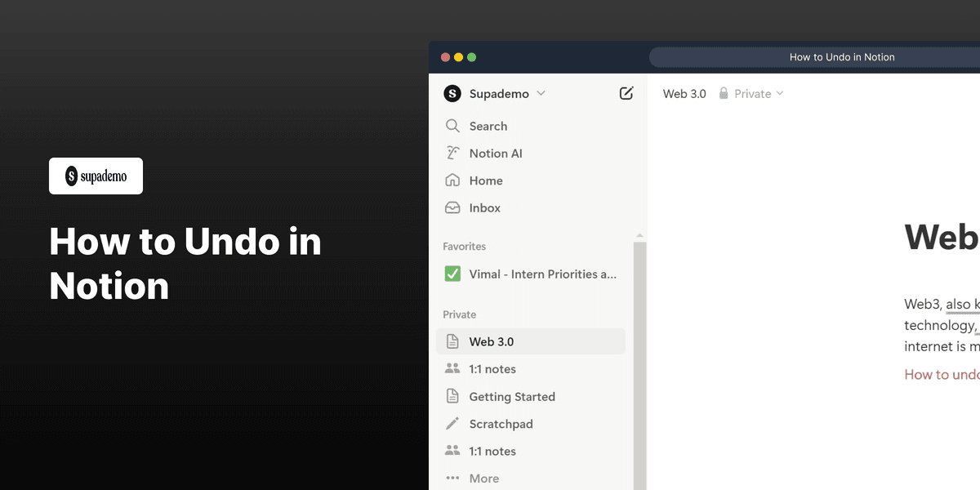Open Search using the magnifying glass icon

(x=452, y=126)
